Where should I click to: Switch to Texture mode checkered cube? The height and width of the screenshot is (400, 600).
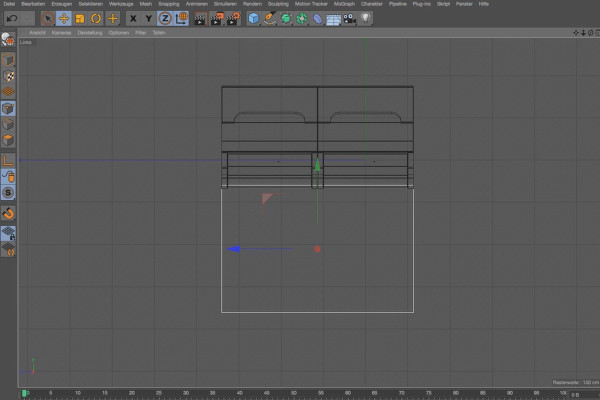[x=8, y=76]
